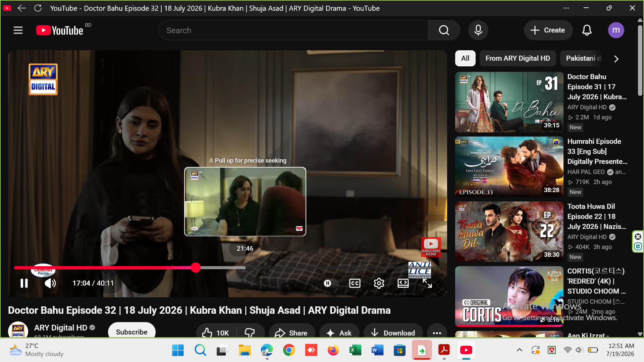644x362 pixels.
Task: Open the app's three-dot title bar menu
Action: pos(566,8)
